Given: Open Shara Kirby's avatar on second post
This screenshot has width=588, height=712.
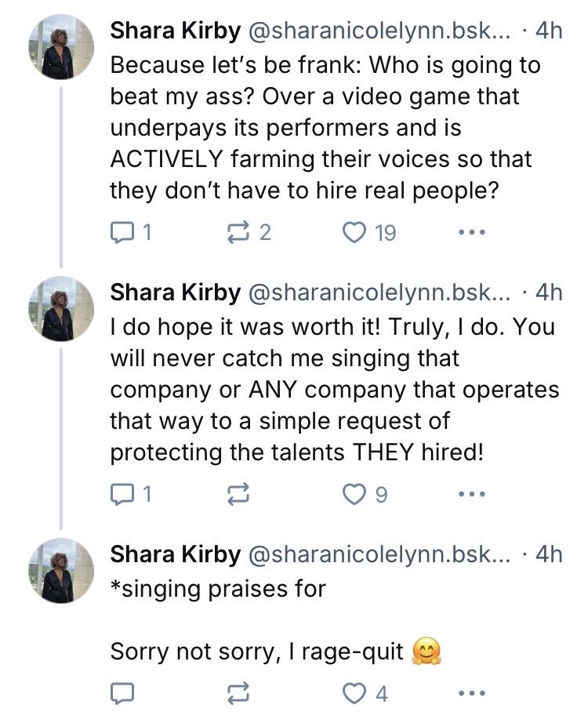Looking at the screenshot, I should tap(61, 309).
